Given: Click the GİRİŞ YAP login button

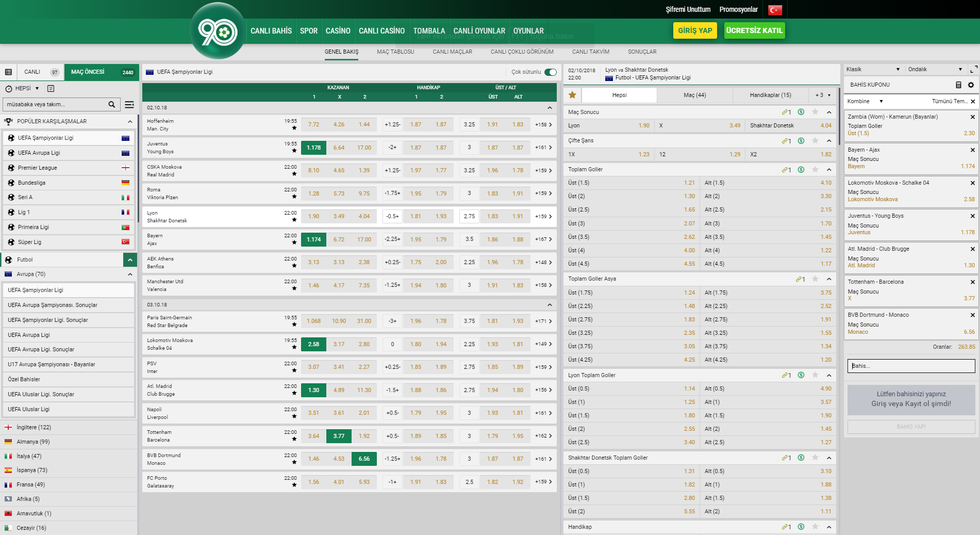Looking at the screenshot, I should pyautogui.click(x=694, y=30).
